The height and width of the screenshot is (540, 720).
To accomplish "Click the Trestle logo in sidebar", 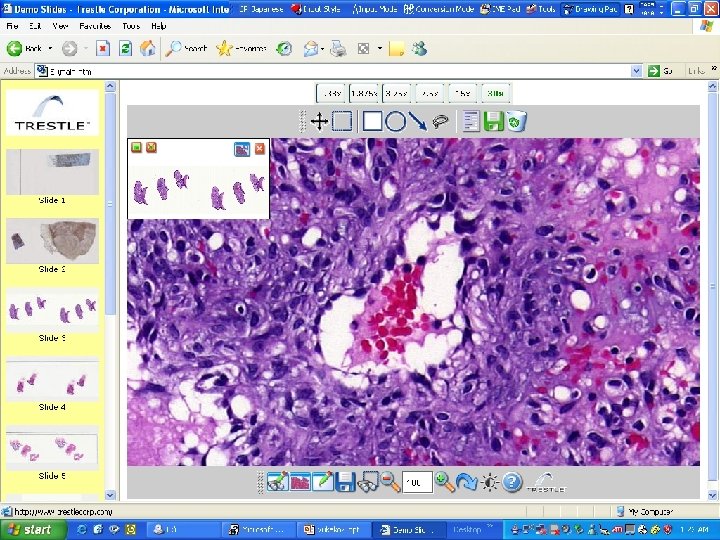I will click(52, 113).
